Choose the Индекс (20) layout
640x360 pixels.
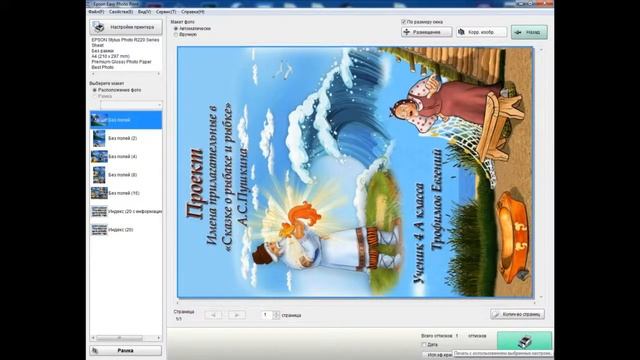(126, 230)
